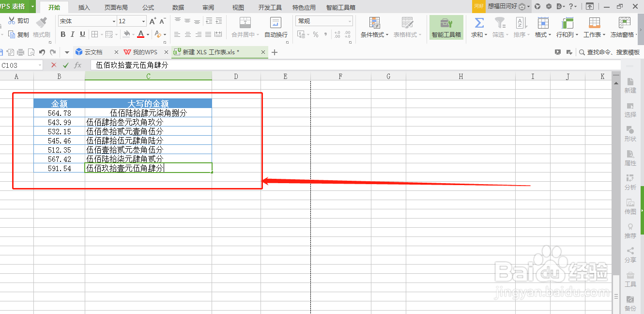Add new document tab with plus
644x314 pixels.
(275, 52)
